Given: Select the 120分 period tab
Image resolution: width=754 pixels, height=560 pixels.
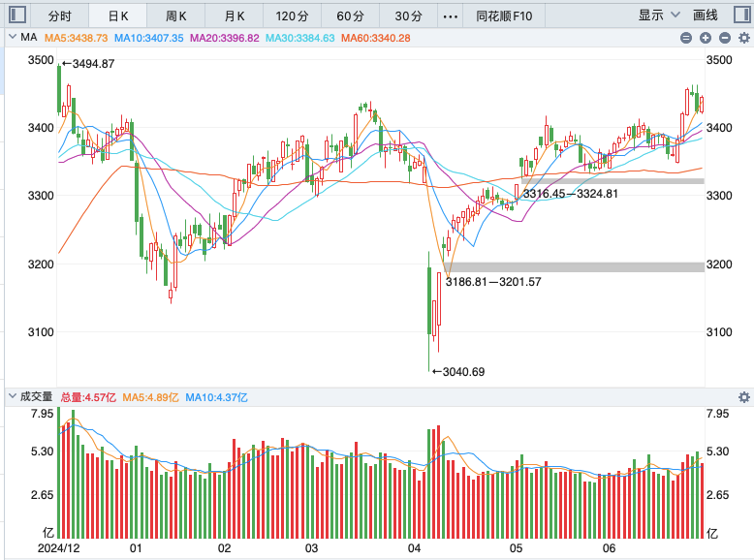Looking at the screenshot, I should 292,16.
